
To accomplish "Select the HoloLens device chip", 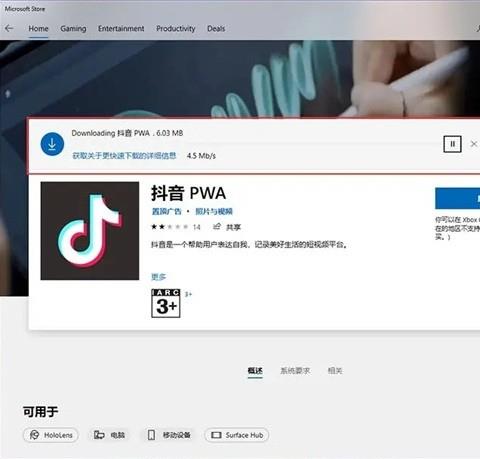I will click(51, 435).
